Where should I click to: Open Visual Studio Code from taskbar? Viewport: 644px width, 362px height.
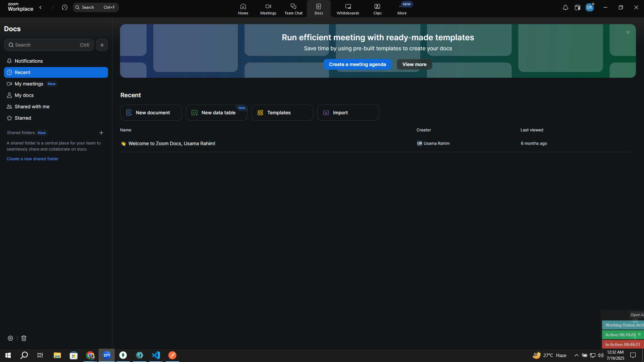[156, 355]
